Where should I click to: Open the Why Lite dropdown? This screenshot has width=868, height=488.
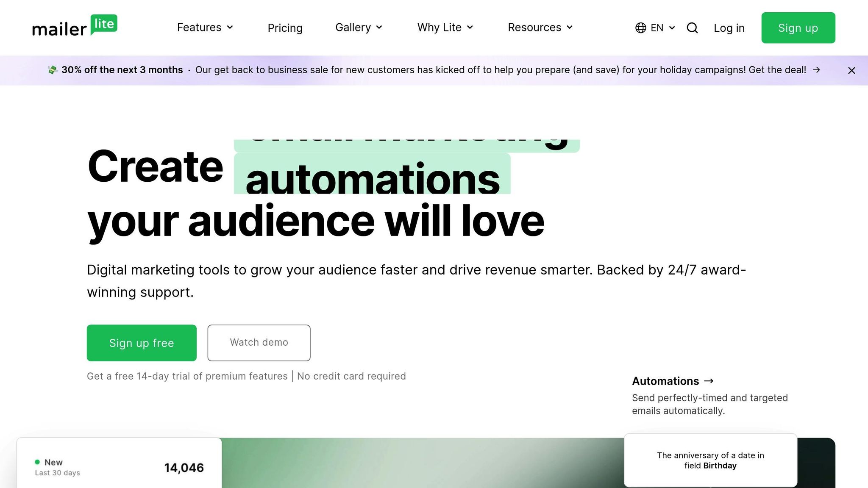(445, 28)
